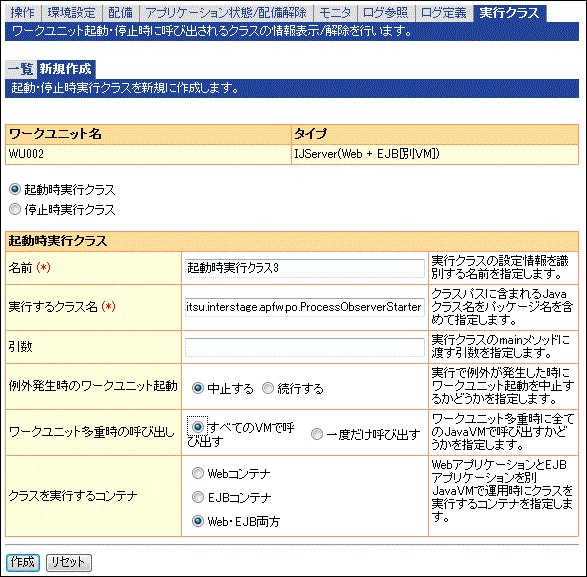Click the リセット button

point(69,562)
